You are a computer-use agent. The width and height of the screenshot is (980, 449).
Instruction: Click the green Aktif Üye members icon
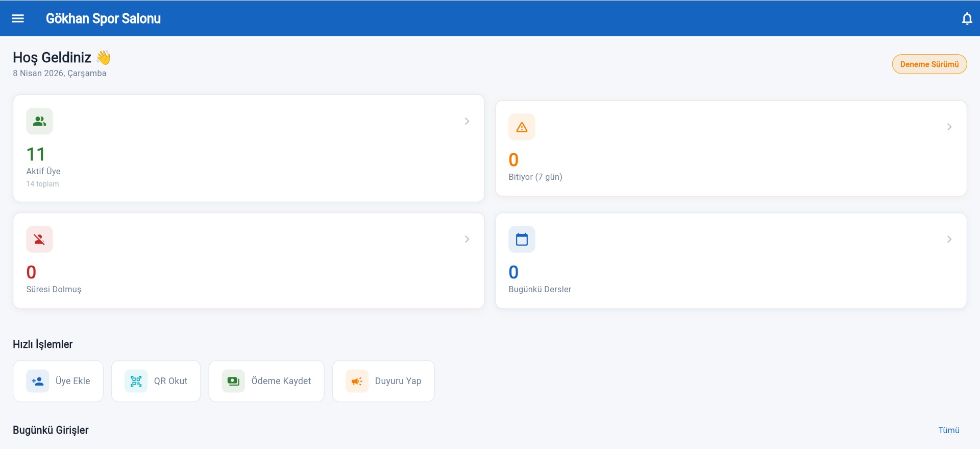click(x=39, y=122)
